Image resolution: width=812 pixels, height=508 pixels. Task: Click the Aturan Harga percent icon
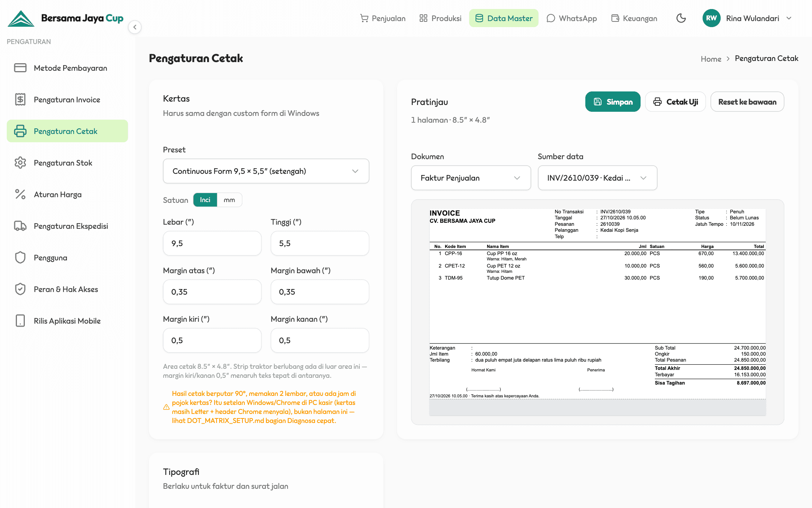[x=20, y=194]
